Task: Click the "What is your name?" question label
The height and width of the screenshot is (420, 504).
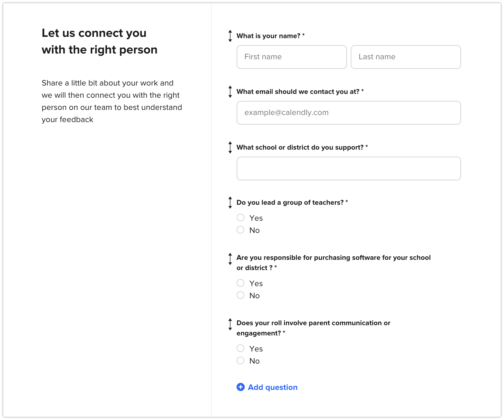Action: click(268, 36)
